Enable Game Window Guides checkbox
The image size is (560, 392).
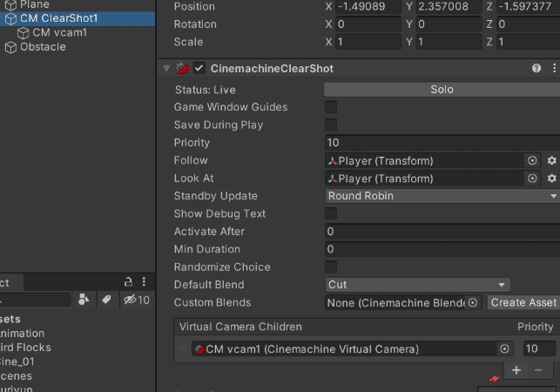click(331, 107)
